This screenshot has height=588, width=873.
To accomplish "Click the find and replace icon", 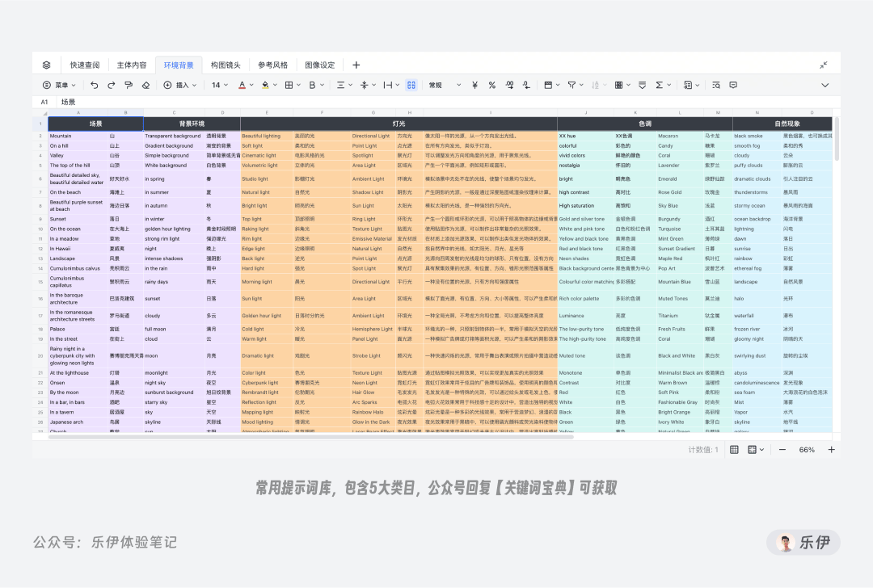I will [716, 85].
